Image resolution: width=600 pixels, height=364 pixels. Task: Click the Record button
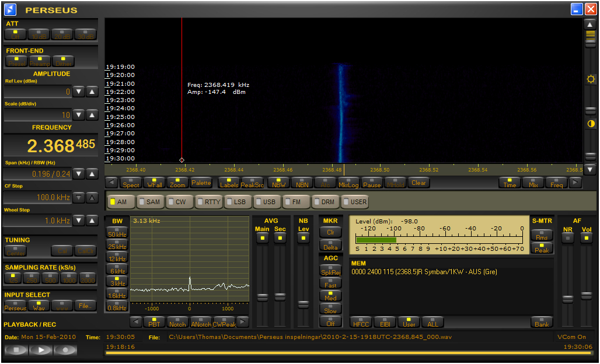(65, 350)
